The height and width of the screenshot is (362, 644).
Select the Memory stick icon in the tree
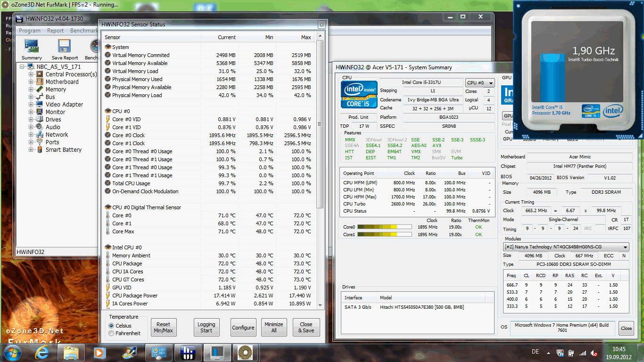point(40,90)
